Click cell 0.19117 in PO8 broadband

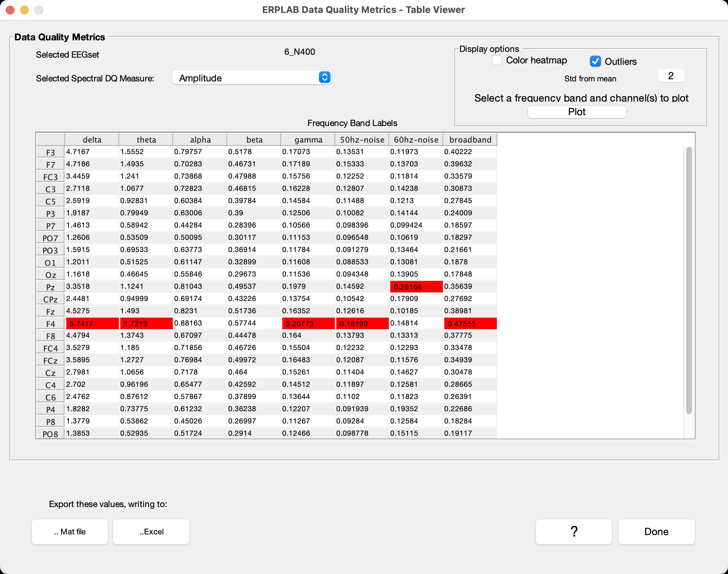[470, 433]
